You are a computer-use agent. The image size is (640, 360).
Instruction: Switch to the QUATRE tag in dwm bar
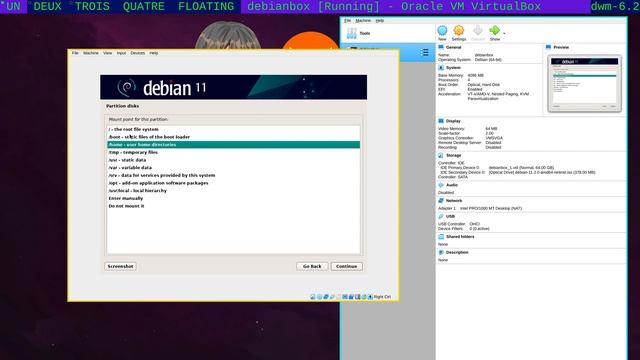click(x=144, y=7)
